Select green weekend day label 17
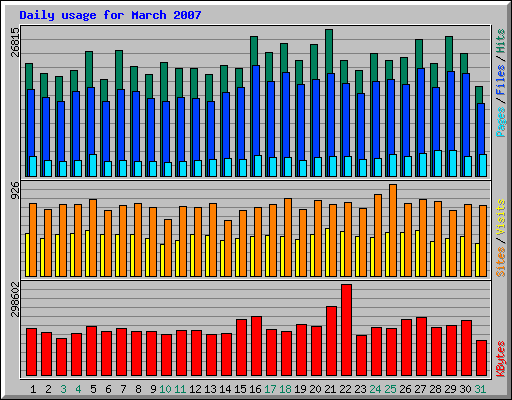 (x=270, y=389)
